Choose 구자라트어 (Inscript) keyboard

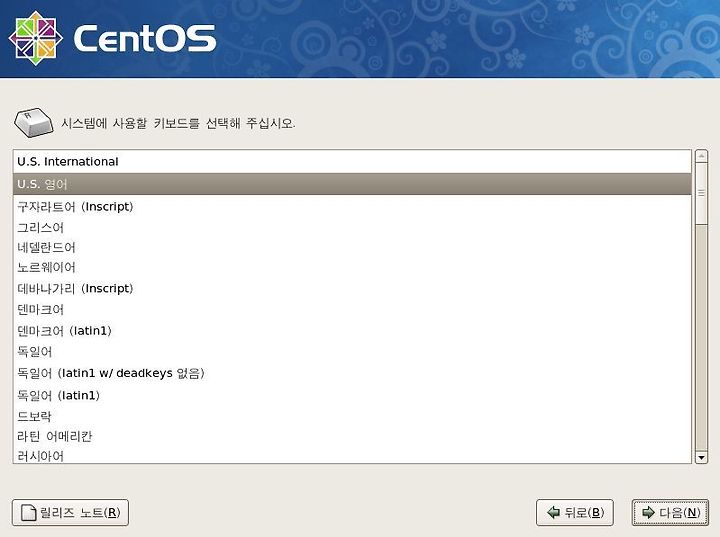click(352, 207)
